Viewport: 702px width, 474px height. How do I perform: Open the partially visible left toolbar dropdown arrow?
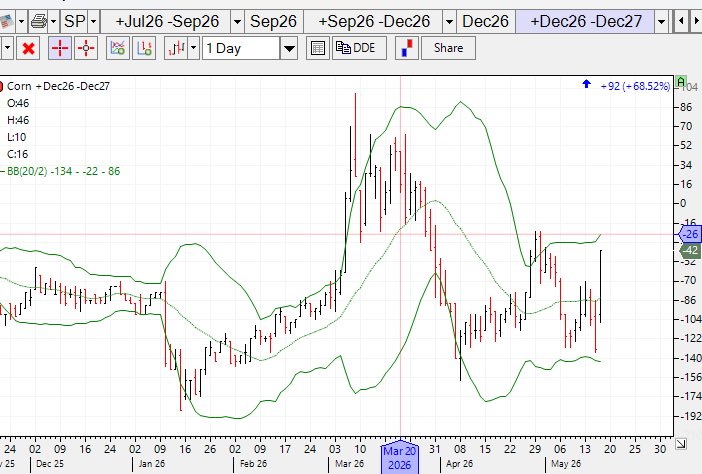coord(7,48)
